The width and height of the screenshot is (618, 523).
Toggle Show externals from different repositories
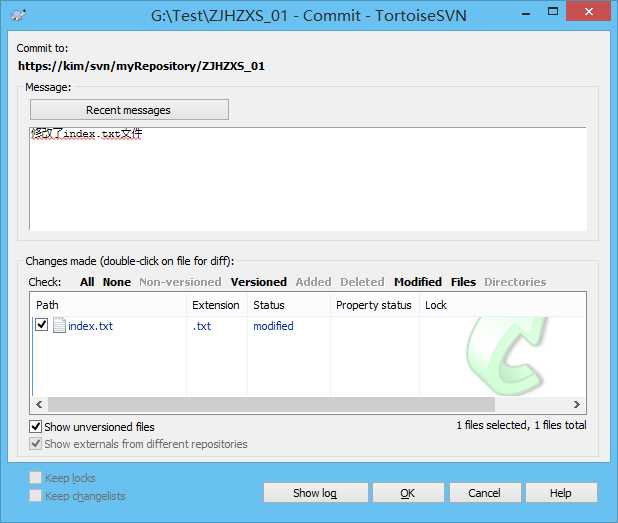[35, 443]
